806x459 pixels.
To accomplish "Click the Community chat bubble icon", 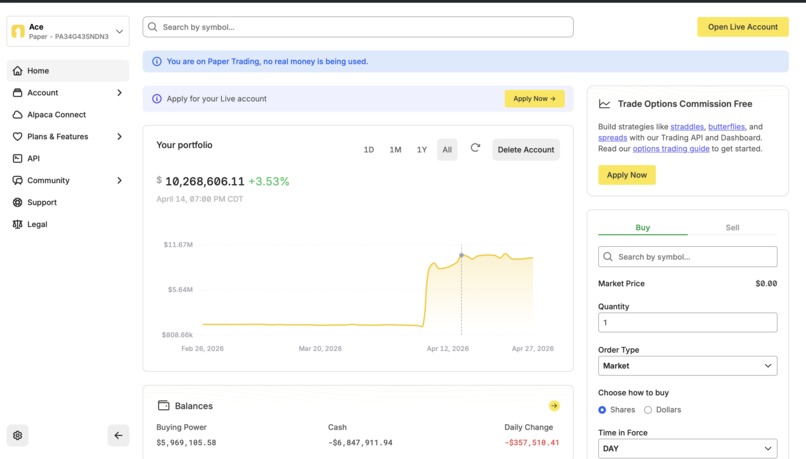I will (x=17, y=180).
